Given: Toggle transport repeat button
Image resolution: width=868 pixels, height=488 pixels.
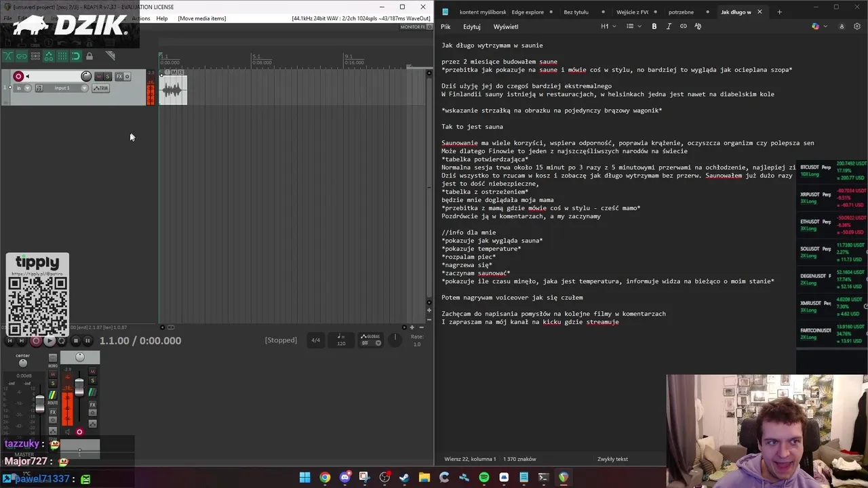Looking at the screenshot, I should (x=62, y=341).
